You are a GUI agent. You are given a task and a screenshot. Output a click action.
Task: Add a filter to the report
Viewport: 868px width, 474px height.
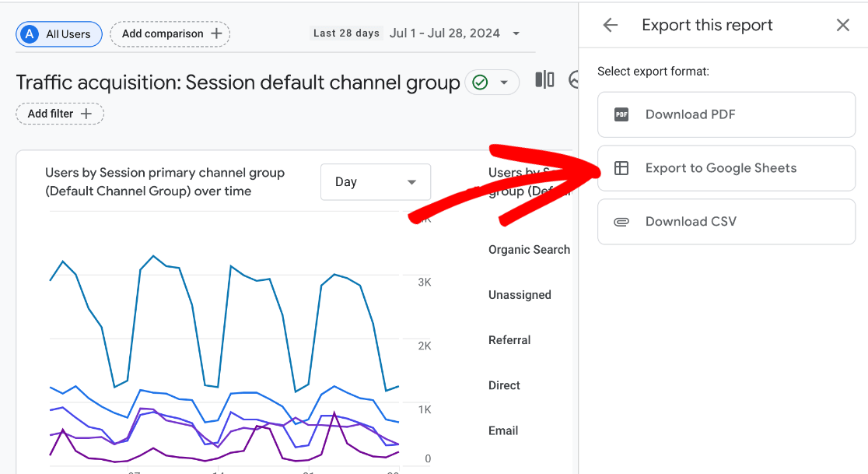59,114
